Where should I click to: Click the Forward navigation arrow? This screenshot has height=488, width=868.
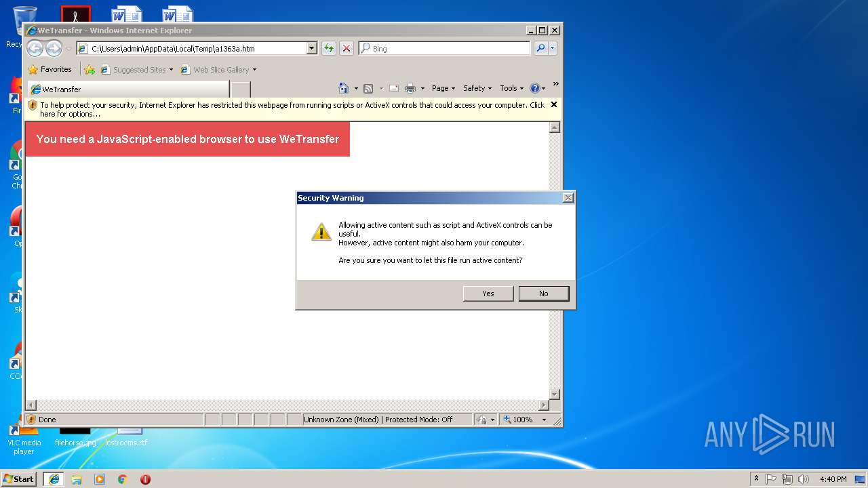coord(54,48)
